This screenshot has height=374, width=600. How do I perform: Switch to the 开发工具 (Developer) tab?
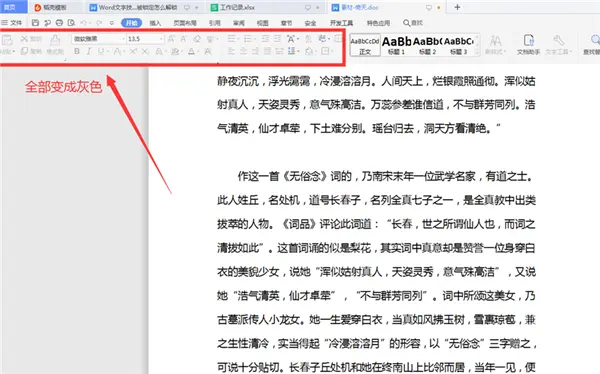[342, 23]
